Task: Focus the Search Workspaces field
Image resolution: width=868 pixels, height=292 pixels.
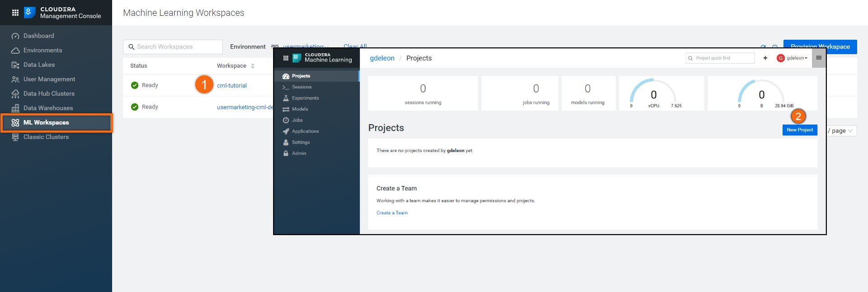Action: coord(173,46)
